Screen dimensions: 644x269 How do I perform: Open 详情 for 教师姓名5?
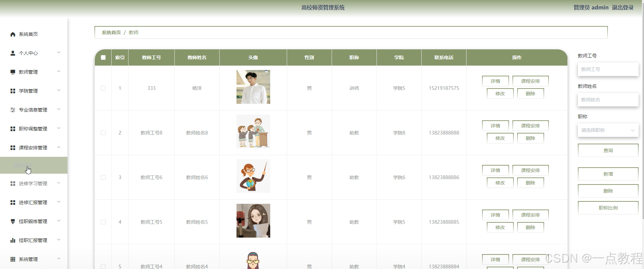click(495, 215)
